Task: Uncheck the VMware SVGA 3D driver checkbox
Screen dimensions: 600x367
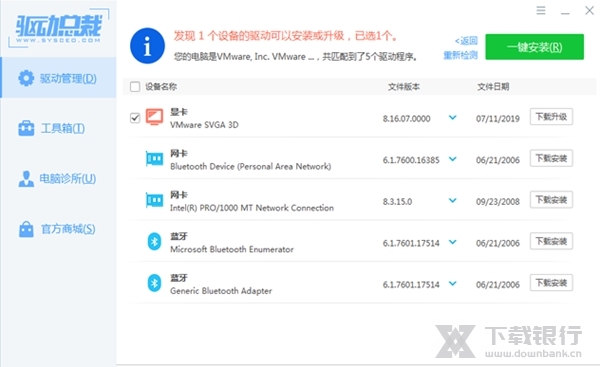Action: tap(135, 117)
